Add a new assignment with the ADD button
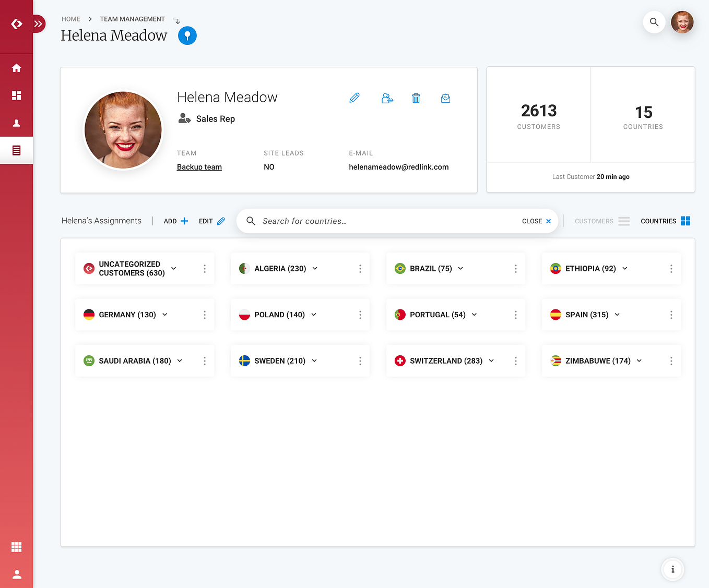This screenshot has height=588, width=709. [x=175, y=221]
